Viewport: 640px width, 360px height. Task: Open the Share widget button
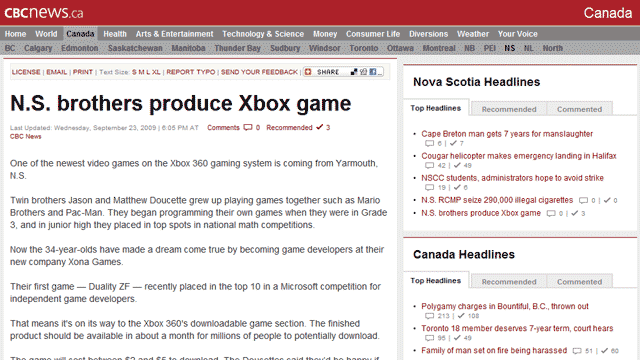343,72
